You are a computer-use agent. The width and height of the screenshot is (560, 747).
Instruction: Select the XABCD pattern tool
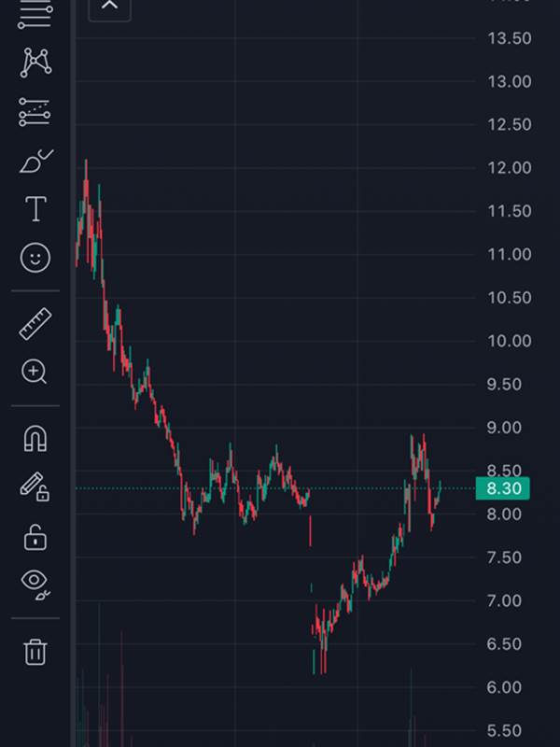coord(35,63)
